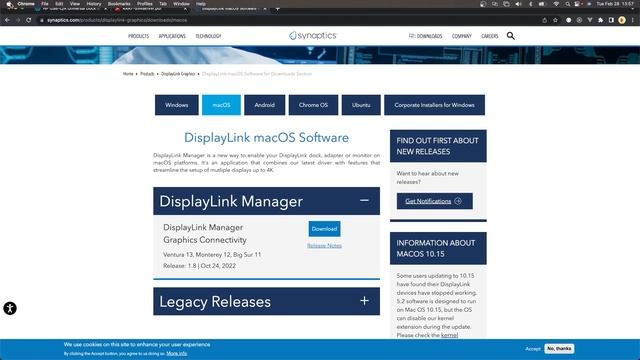Open the website search magnifier icon

[511, 36]
